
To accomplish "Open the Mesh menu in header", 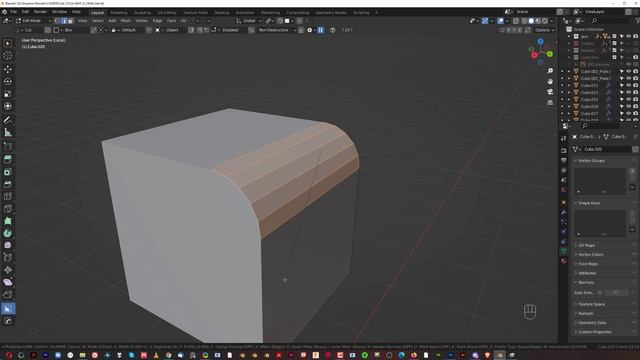I will tap(126, 21).
